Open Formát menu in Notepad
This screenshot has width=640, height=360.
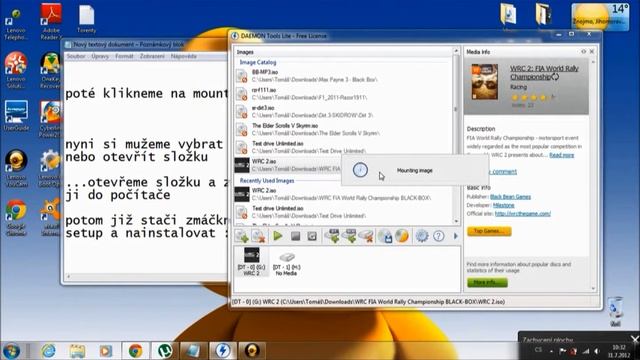pyautogui.click(x=124, y=56)
